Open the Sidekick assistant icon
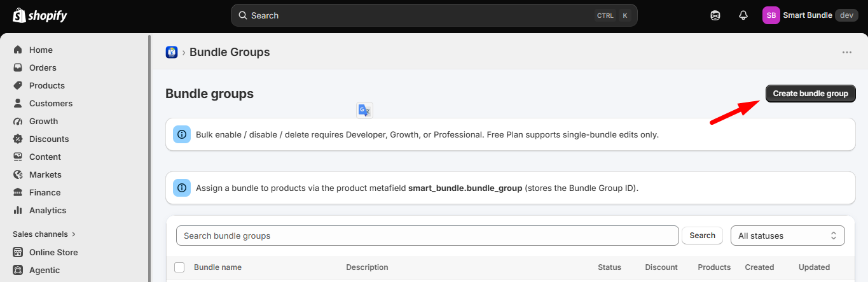Image resolution: width=868 pixels, height=282 pixels. click(x=715, y=15)
